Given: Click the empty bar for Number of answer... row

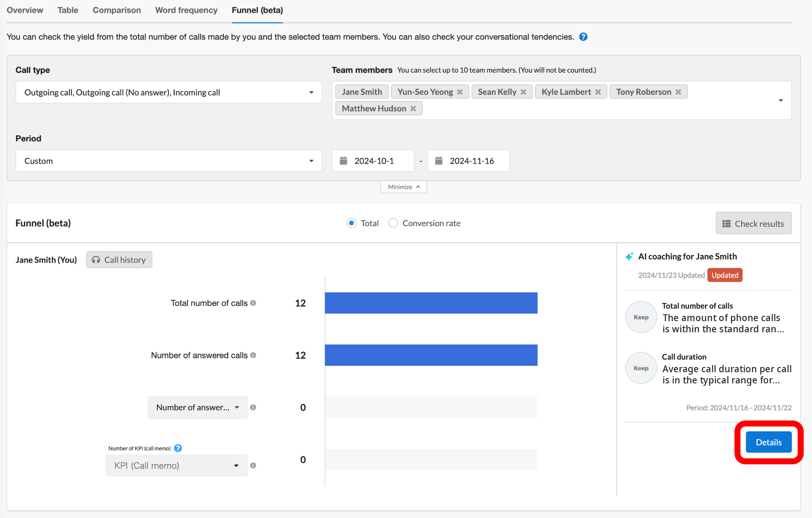Looking at the screenshot, I should pos(431,407).
